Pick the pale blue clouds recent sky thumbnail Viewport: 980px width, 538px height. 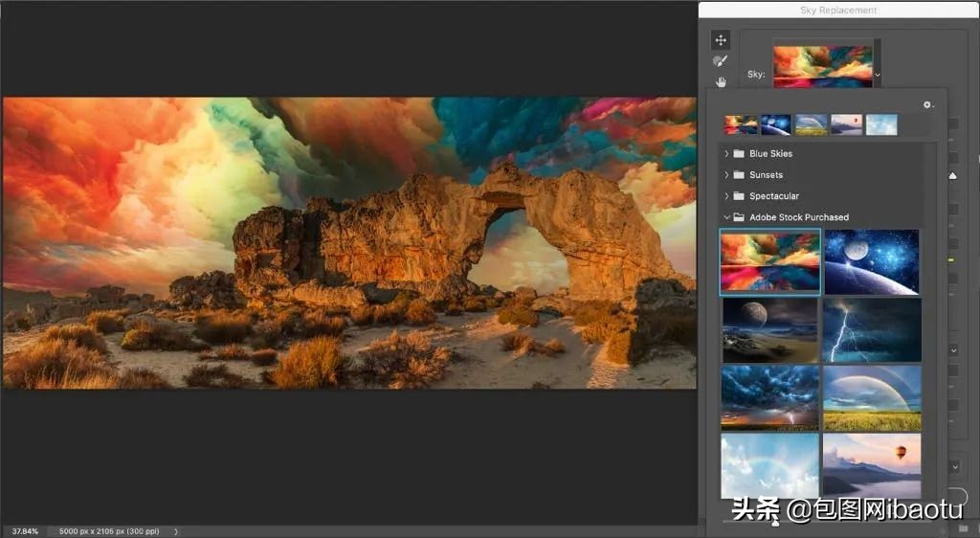(881, 125)
